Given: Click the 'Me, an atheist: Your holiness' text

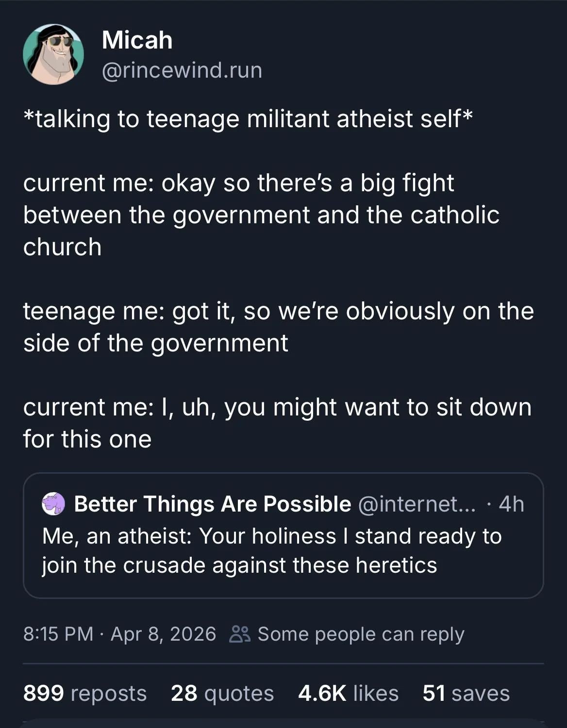Looking at the screenshot, I should coord(272,550).
